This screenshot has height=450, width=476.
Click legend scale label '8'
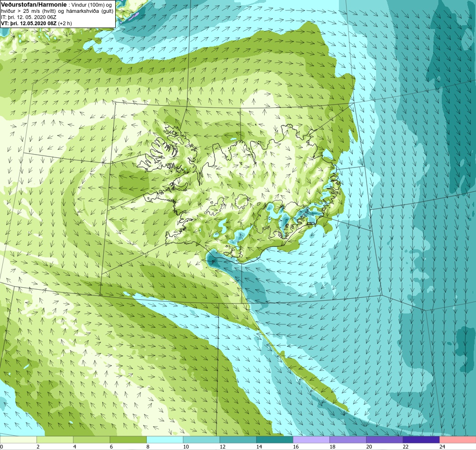148,447
